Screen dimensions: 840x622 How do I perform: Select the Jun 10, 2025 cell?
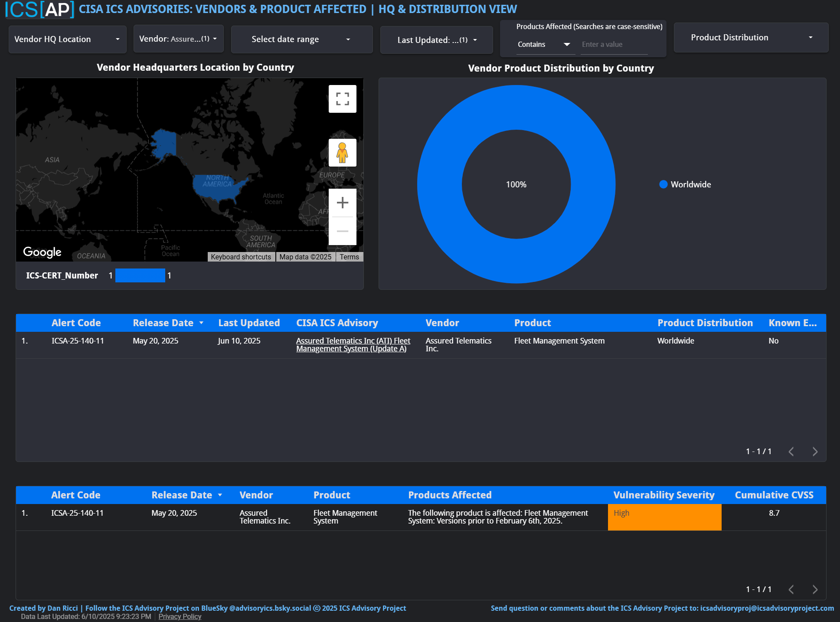pyautogui.click(x=239, y=341)
